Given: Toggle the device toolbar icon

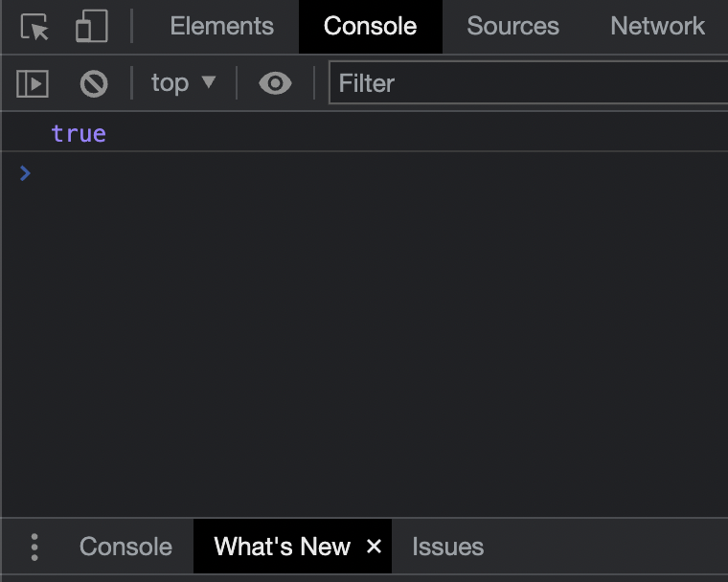Looking at the screenshot, I should click(91, 27).
